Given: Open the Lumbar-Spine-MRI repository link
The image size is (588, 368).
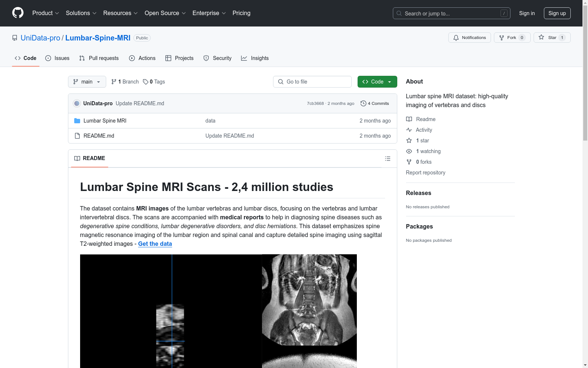Looking at the screenshot, I should click(98, 38).
